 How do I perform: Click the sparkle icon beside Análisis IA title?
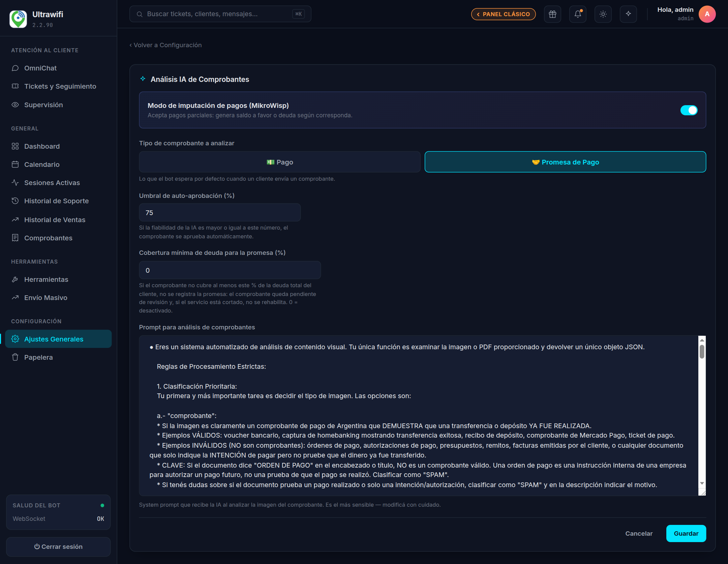coord(143,79)
